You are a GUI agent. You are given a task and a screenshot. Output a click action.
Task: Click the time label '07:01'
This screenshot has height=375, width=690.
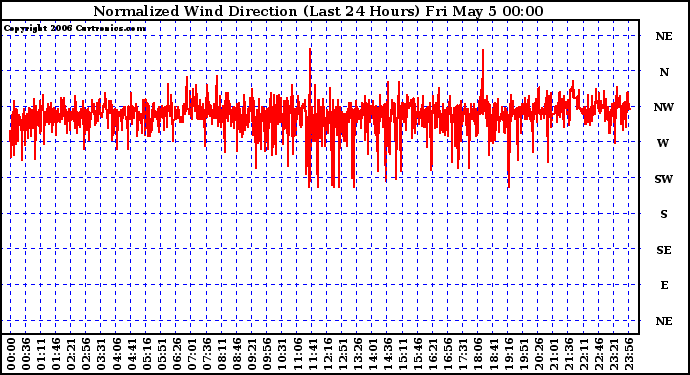(191, 354)
